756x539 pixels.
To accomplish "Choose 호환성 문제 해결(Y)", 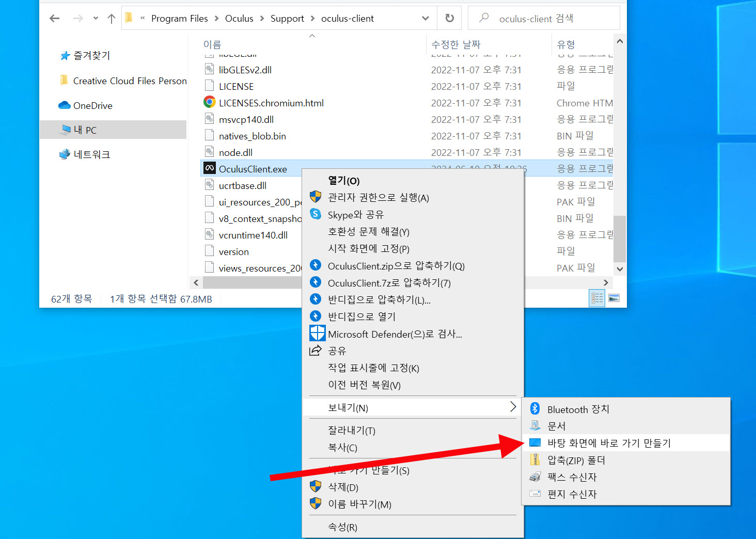I will [x=413, y=232].
